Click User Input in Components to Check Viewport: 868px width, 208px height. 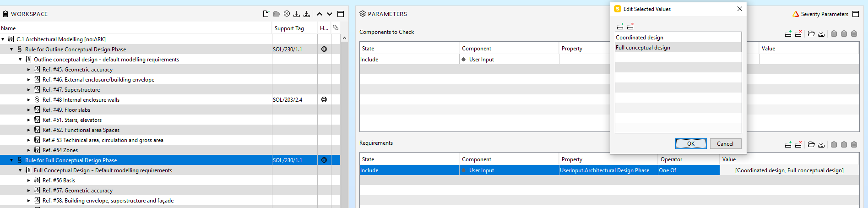point(509,60)
